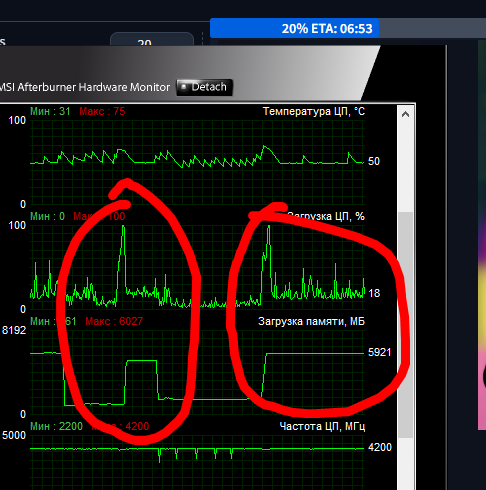This screenshot has height=490, width=486.
Task: Click the scroll up arrow in the monitor
Action: (x=405, y=114)
